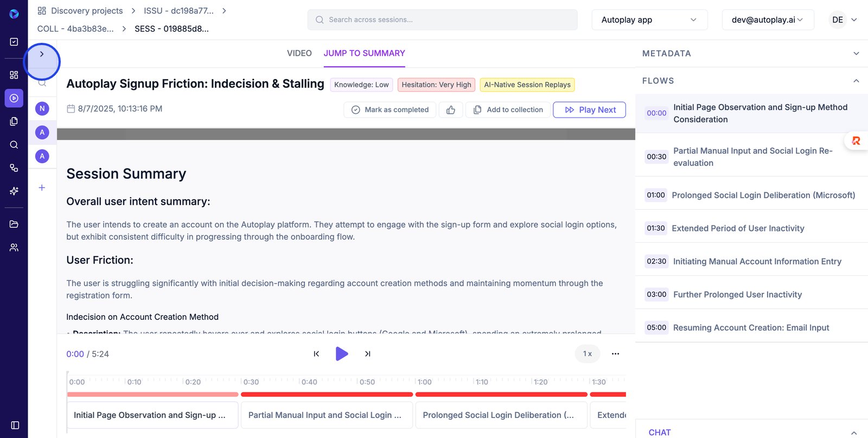Click the thumbs up like icon
Viewport: 868px width, 438px height.
[x=451, y=110]
